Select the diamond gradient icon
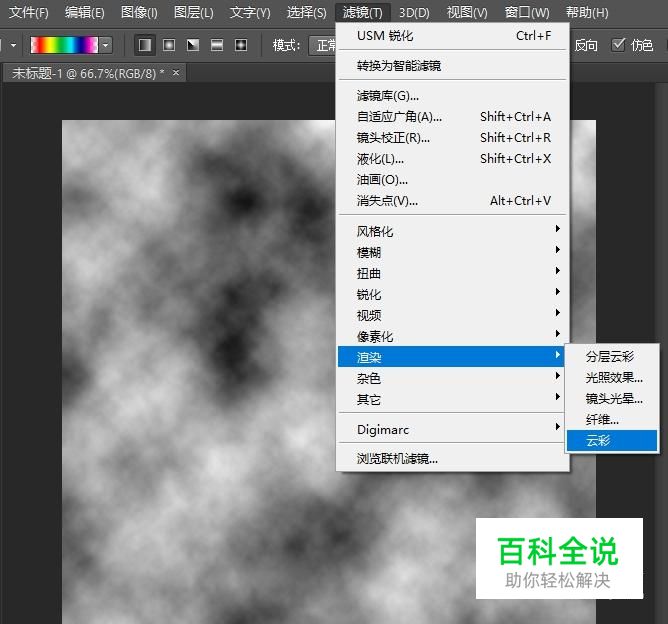668x624 pixels. 241,45
